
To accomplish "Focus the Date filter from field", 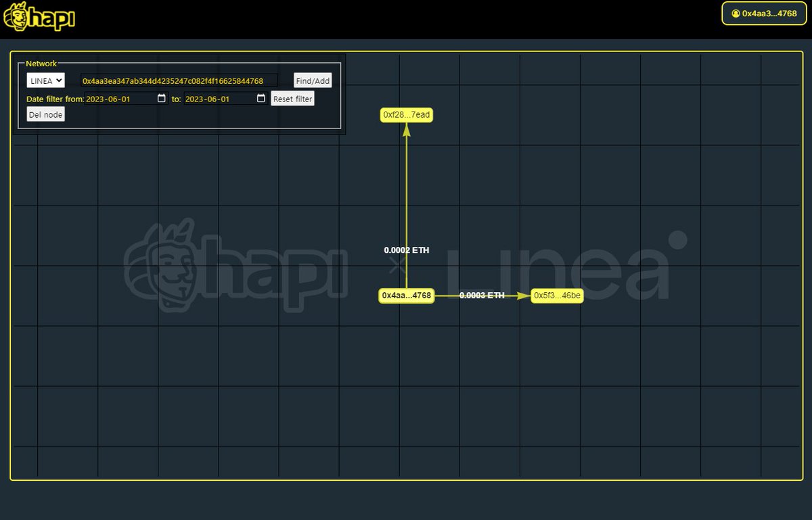I will pyautogui.click(x=127, y=99).
